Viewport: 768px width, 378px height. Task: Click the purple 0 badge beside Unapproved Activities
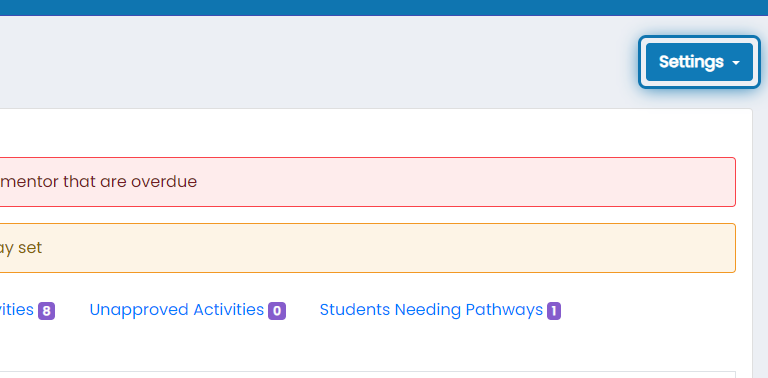[277, 311]
